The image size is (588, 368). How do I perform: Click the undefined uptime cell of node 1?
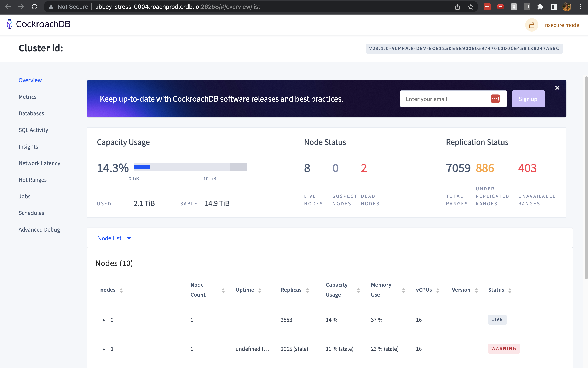[x=252, y=349]
